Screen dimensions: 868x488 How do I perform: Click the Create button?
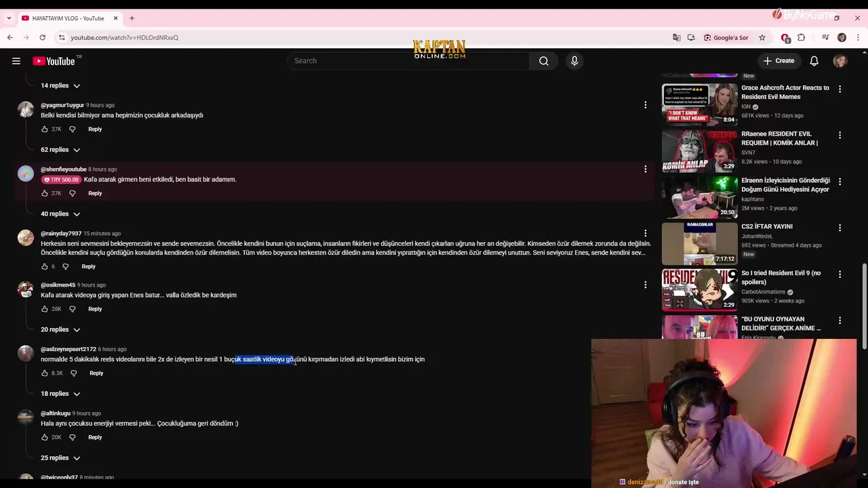click(778, 61)
